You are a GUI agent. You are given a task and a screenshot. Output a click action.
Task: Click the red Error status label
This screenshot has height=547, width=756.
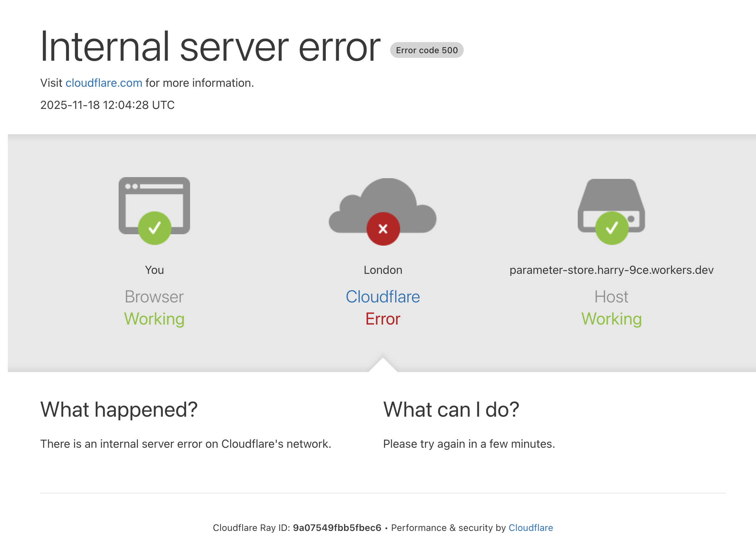pos(383,319)
